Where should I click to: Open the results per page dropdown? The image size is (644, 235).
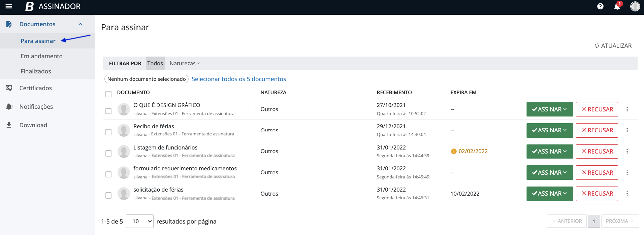click(140, 221)
